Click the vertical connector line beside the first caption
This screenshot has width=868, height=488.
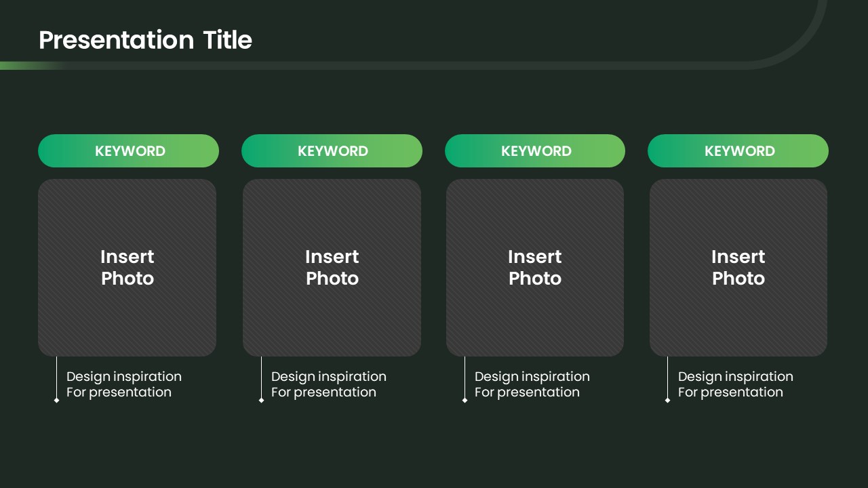[x=56, y=376]
